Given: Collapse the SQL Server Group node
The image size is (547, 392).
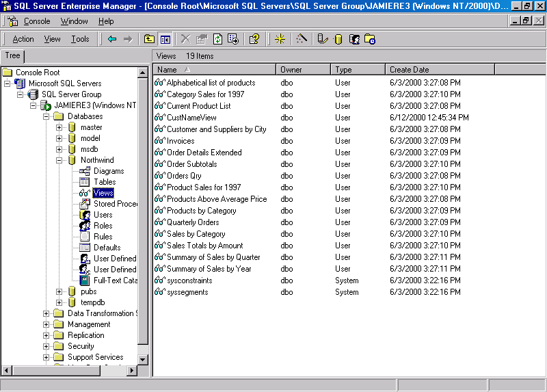Looking at the screenshot, I should point(21,94).
